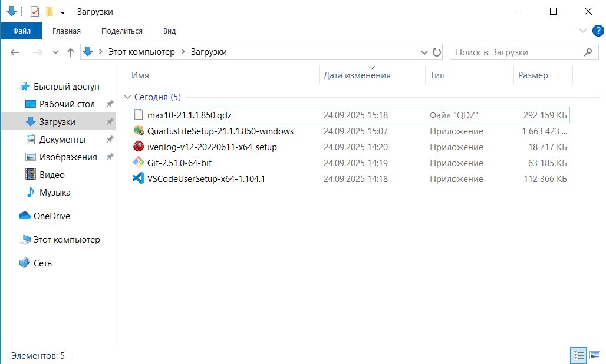Unpin Рабочий стол using its pin icon
This screenshot has width=606, height=364.
(x=110, y=104)
